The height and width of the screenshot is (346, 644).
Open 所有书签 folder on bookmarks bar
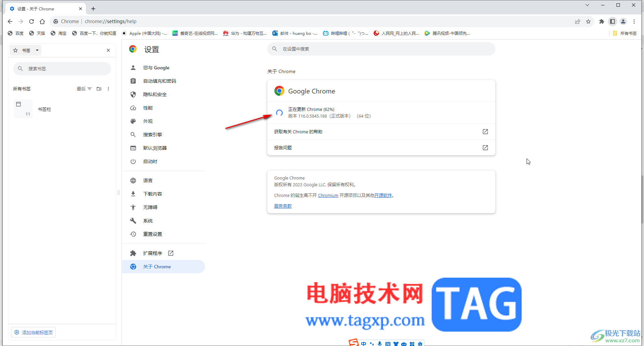click(625, 33)
